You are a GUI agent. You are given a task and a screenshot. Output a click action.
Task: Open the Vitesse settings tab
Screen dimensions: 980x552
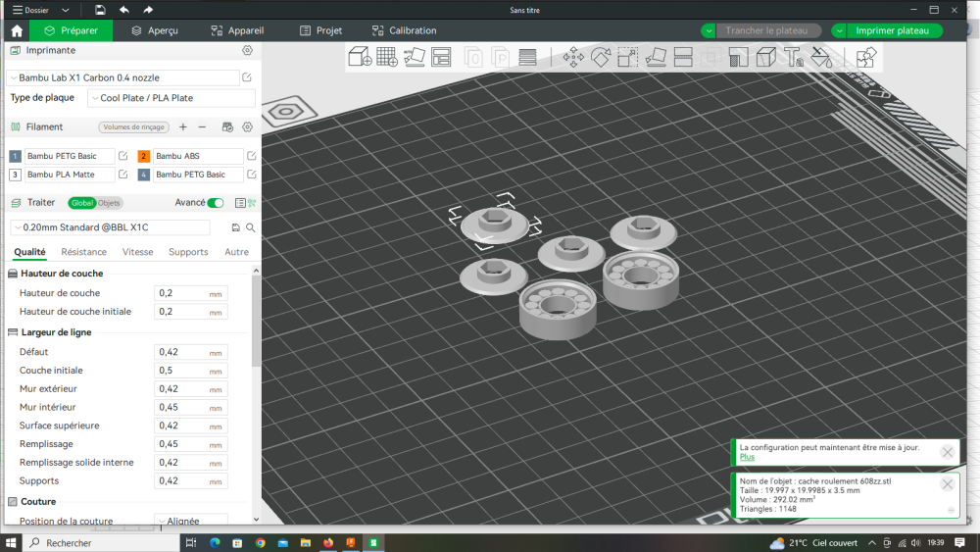(137, 252)
